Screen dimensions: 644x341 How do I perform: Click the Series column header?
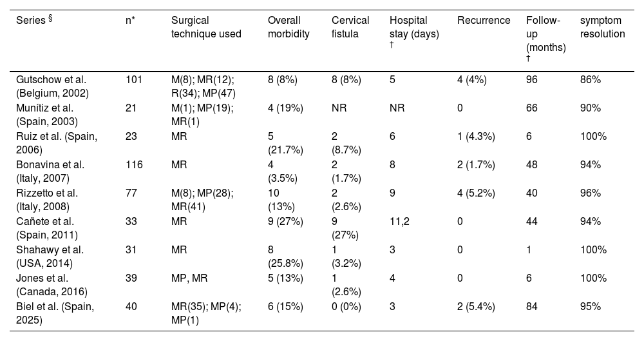33,21
